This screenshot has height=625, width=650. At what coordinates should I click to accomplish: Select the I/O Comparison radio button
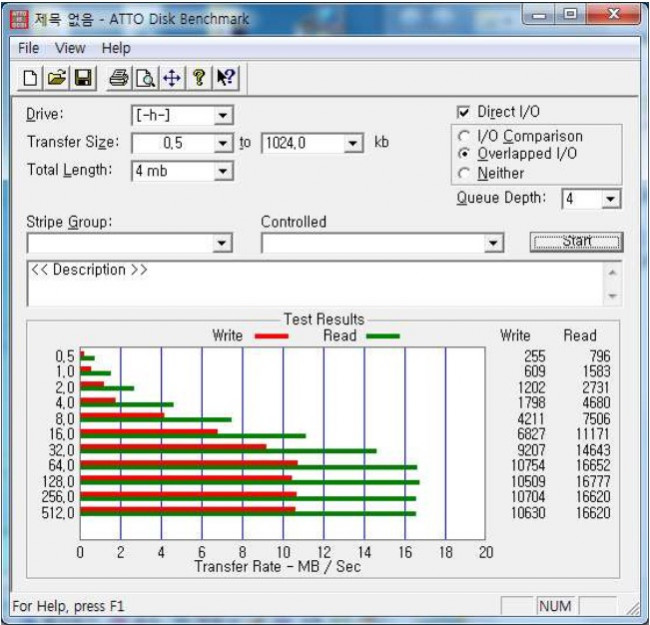tap(463, 136)
